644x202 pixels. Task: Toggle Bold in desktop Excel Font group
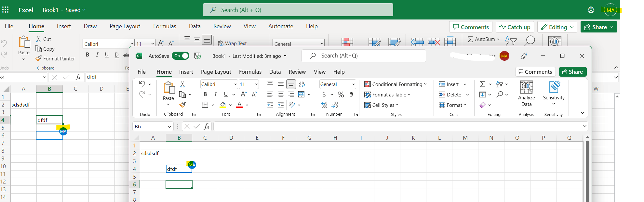pos(205,95)
